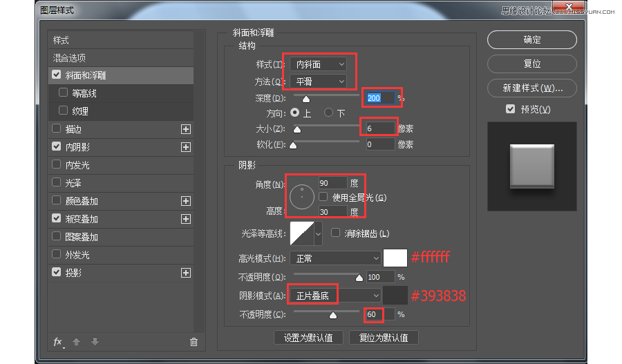Select 混合选项 in the left list
This screenshot has height=364, width=622.
[120, 58]
